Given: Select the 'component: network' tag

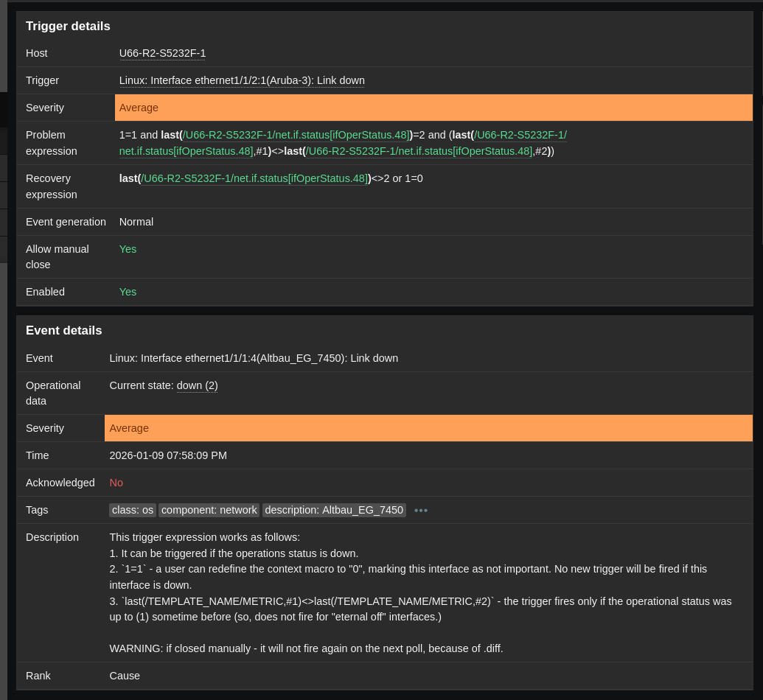Looking at the screenshot, I should point(209,510).
